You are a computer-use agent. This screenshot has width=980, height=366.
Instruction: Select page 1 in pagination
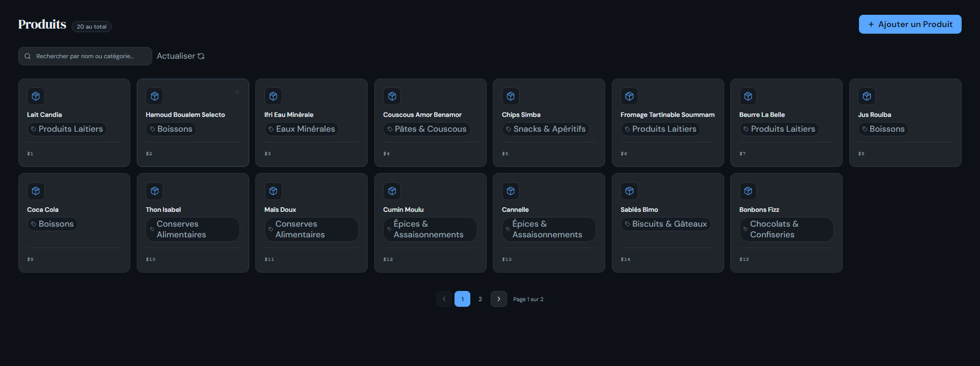(x=463, y=299)
